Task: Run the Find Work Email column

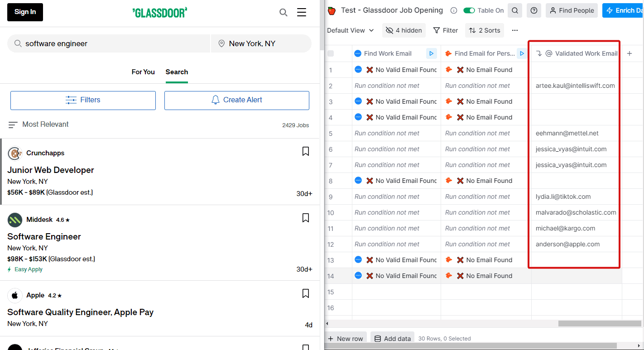Action: (431, 53)
